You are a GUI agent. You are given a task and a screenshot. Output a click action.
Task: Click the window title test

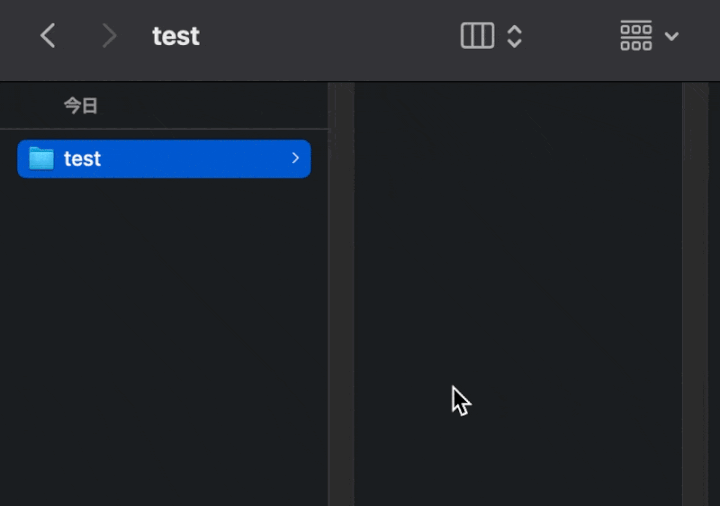pos(176,36)
